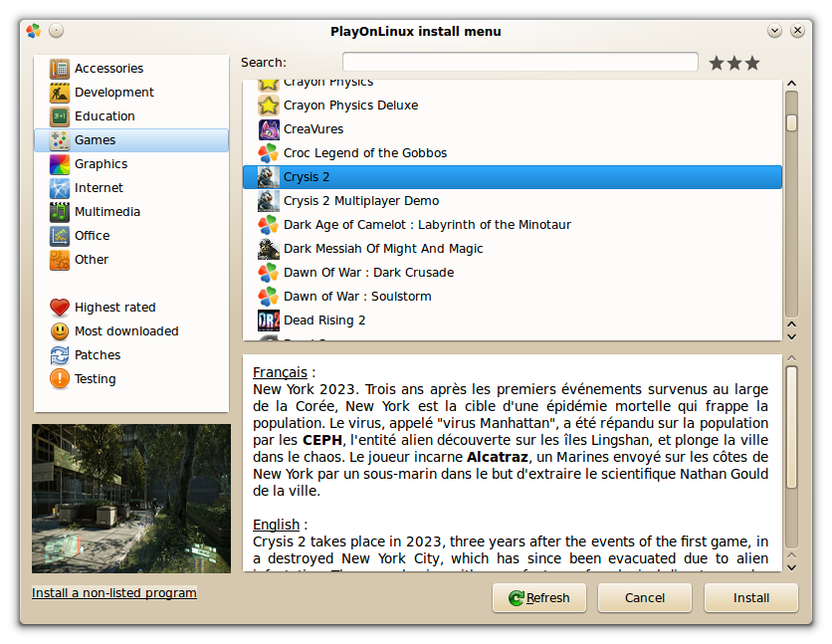Click the program list scroll-up arrow
This screenshot has width=832, height=644.
(x=791, y=84)
